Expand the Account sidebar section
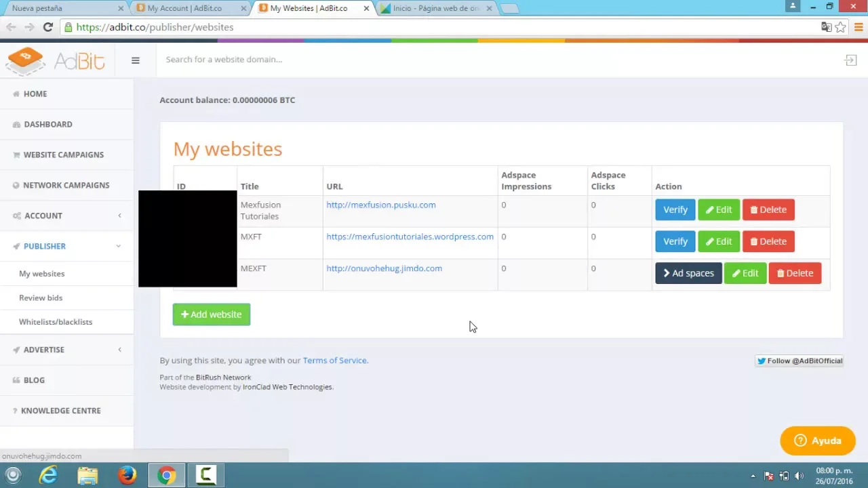The width and height of the screenshot is (868, 488). click(66, 216)
